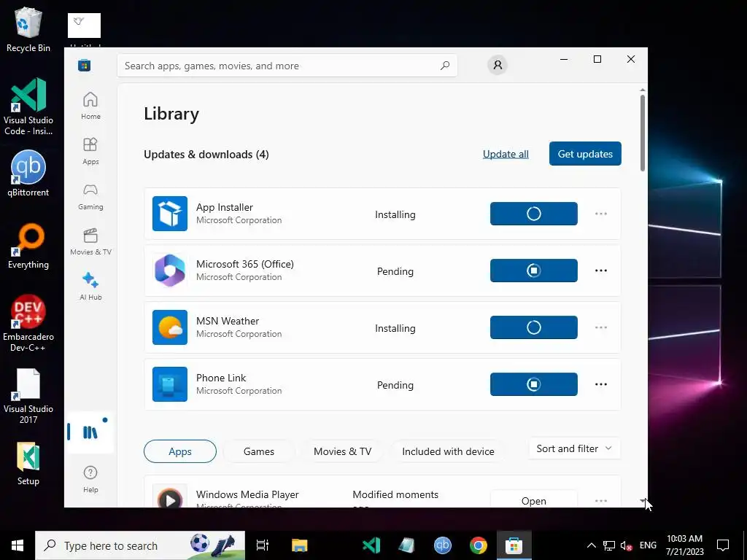Focus the Store search box

(x=287, y=66)
